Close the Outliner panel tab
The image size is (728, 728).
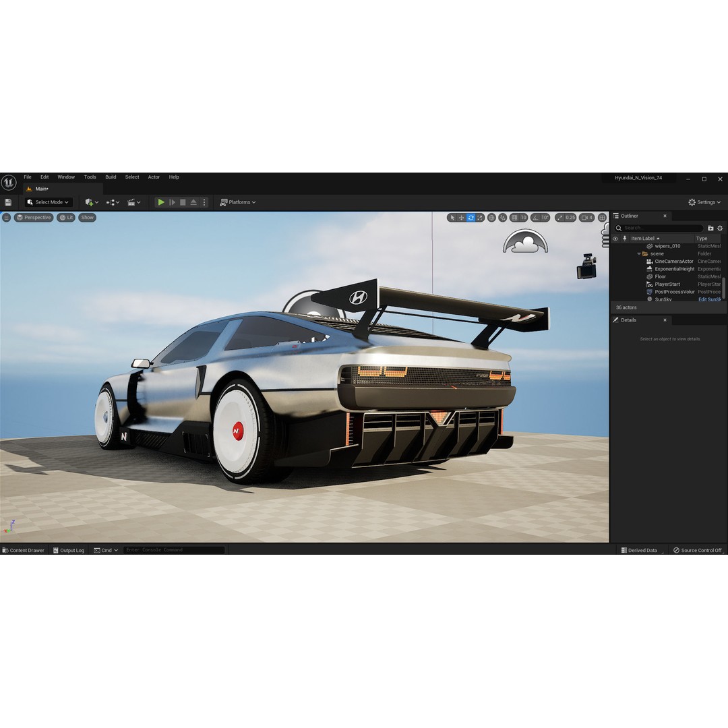(665, 216)
